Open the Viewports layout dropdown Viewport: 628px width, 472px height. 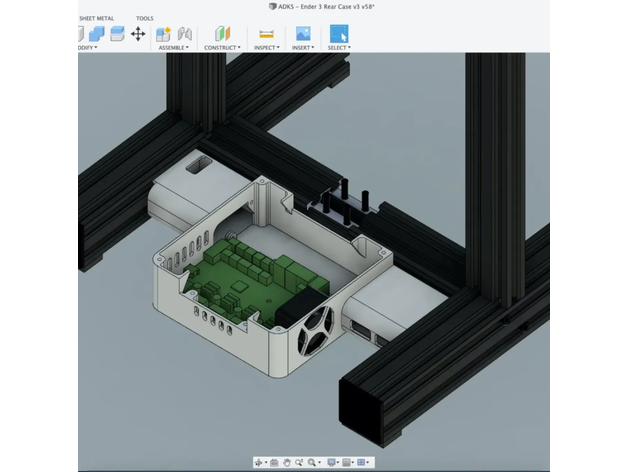coord(364,463)
